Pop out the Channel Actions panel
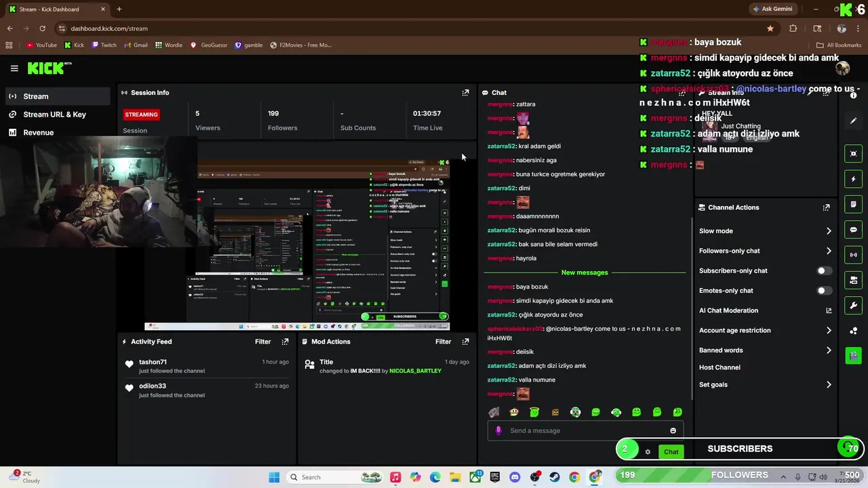 click(826, 207)
